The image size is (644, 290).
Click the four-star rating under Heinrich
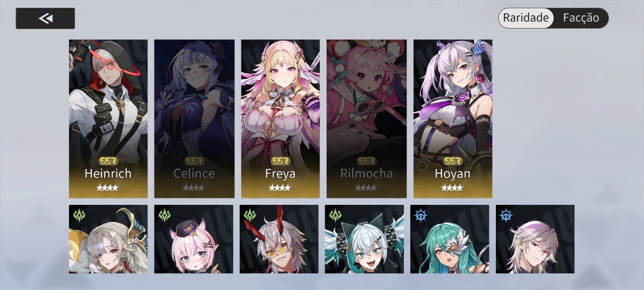pyautogui.click(x=107, y=188)
